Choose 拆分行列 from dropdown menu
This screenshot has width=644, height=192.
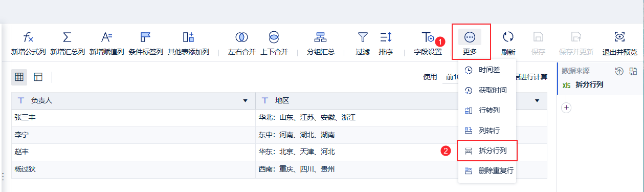coord(487,151)
